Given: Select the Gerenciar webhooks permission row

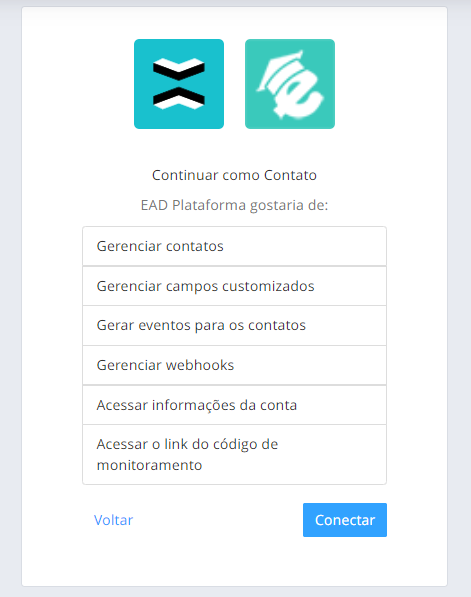Looking at the screenshot, I should [x=235, y=366].
